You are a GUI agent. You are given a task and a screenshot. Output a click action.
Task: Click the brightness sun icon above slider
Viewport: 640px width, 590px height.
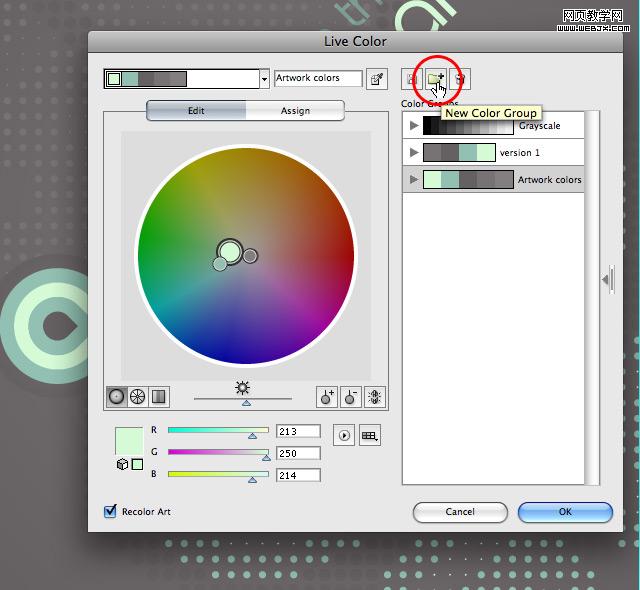[x=242, y=388]
